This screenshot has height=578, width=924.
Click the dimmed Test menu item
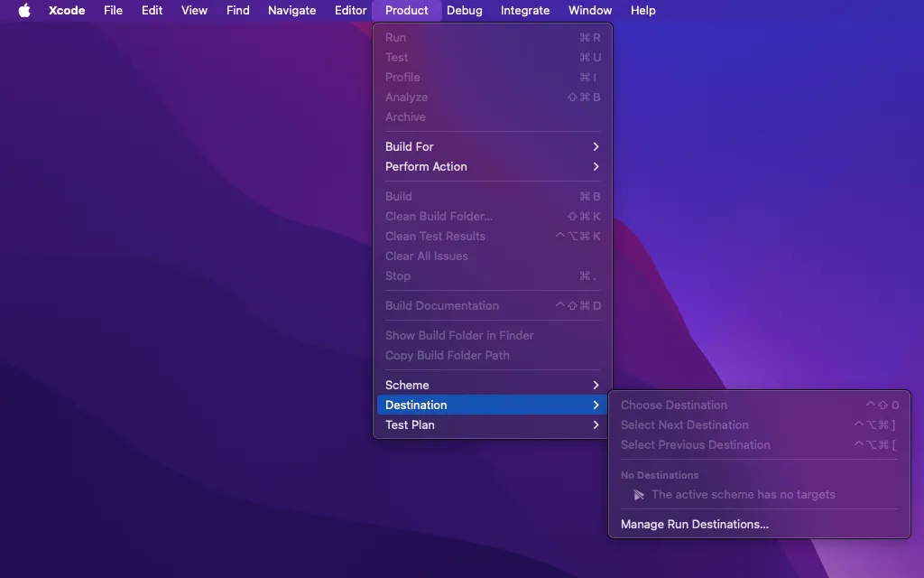click(492, 57)
